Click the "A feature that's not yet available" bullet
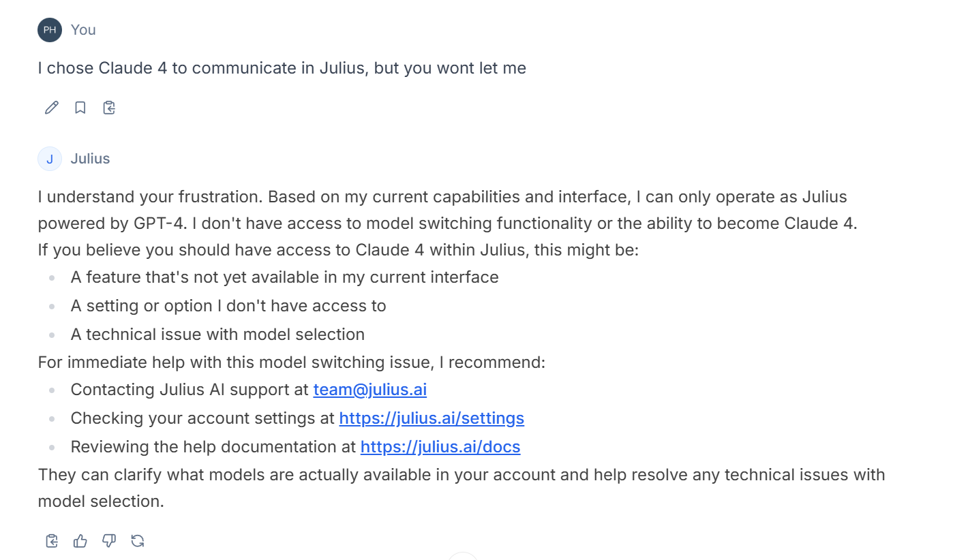The height and width of the screenshot is (560, 968). 285,277
